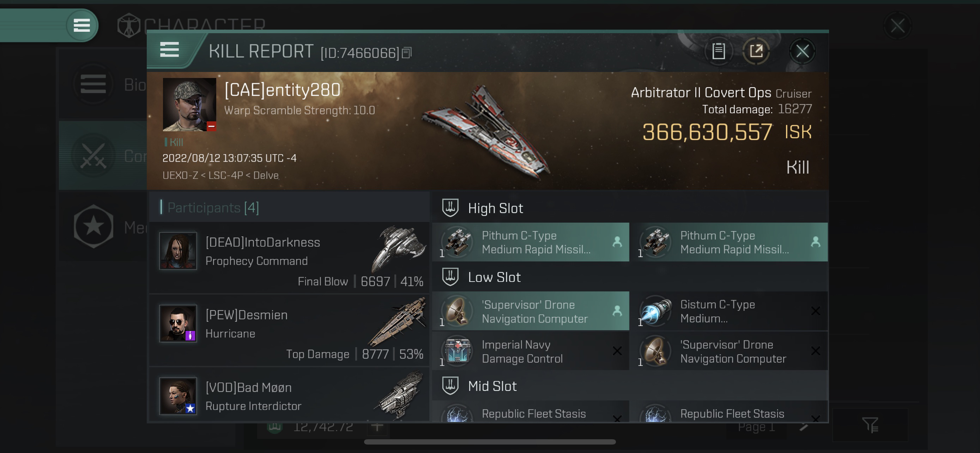
Task: Click the filter funnel icon
Action: 870,425
